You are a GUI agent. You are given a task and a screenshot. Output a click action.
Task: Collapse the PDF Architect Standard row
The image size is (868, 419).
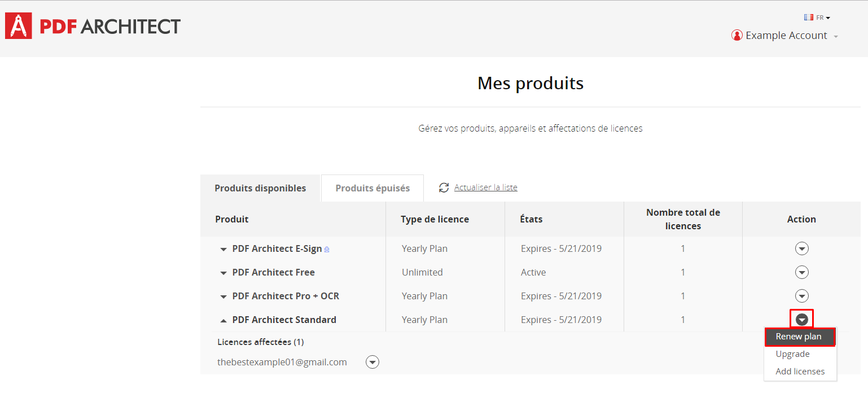coord(223,320)
